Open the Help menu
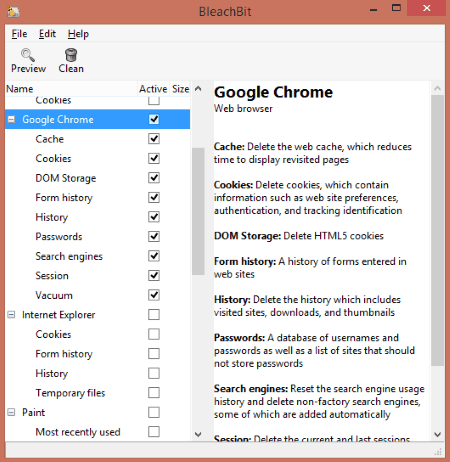This screenshot has height=462, width=450. pyautogui.click(x=78, y=34)
